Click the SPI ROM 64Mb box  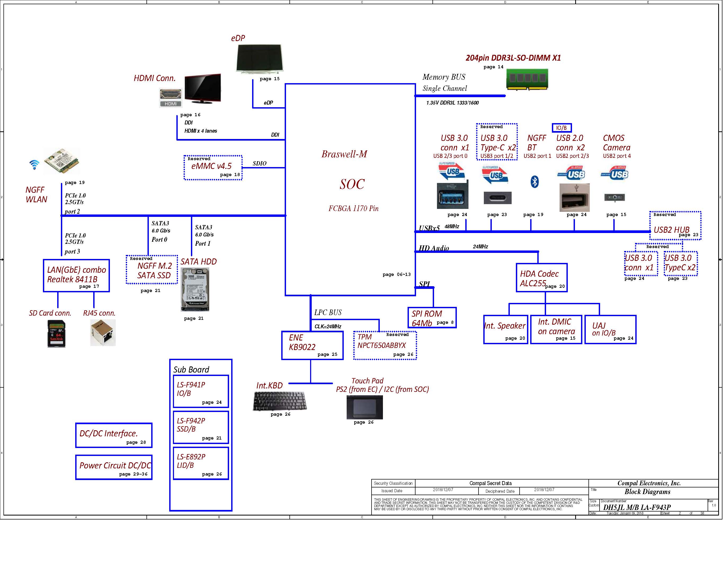point(432,318)
